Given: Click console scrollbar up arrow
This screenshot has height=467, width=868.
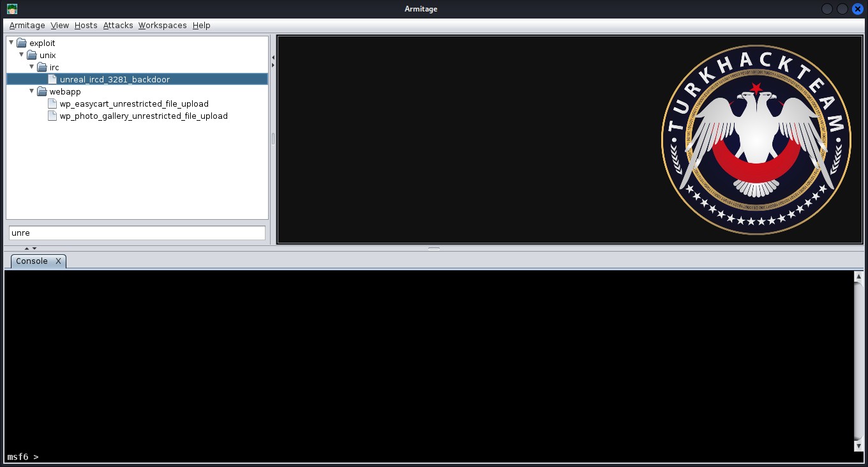Looking at the screenshot, I should pos(858,277).
